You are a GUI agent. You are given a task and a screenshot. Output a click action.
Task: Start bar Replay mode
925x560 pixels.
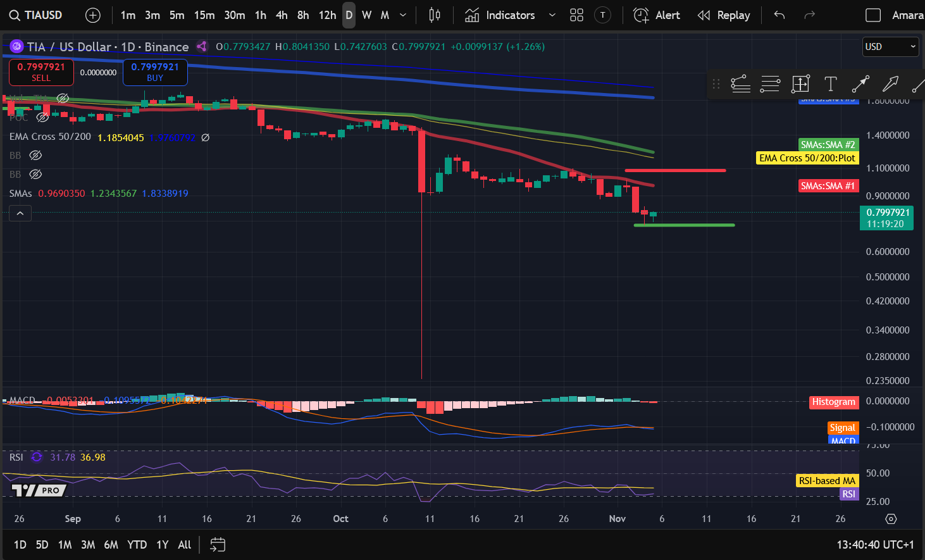(723, 15)
